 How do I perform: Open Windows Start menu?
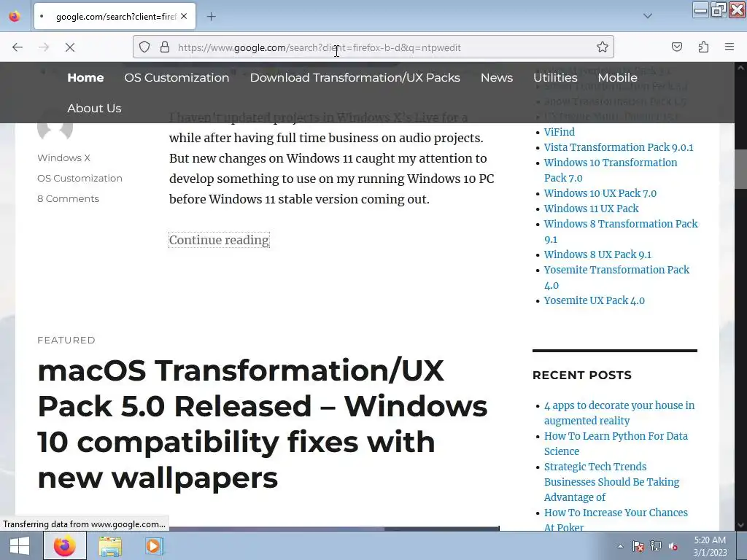(x=19, y=545)
